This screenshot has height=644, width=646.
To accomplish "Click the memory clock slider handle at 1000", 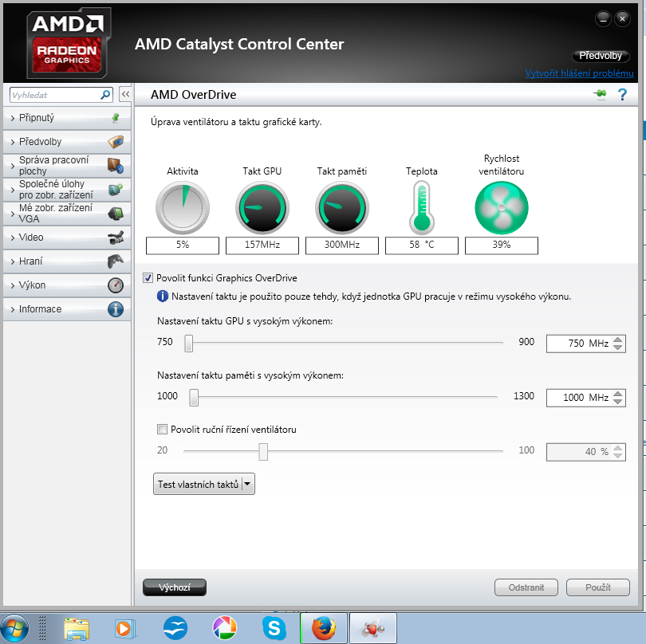I will pos(194,398).
